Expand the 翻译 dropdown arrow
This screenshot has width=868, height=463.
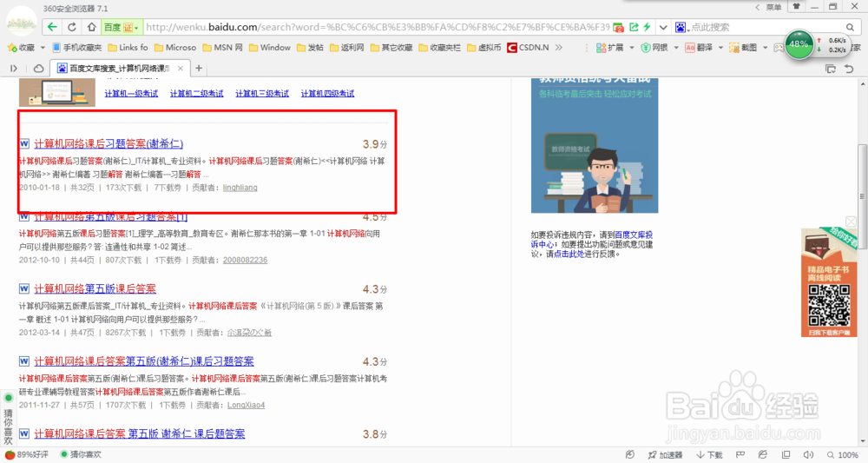(x=720, y=48)
